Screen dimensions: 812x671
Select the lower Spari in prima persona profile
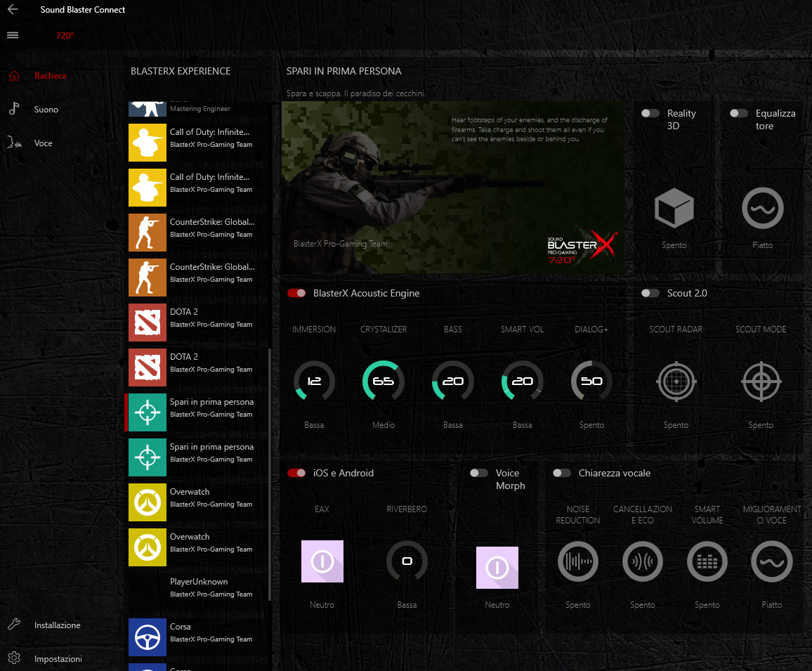pos(197,457)
